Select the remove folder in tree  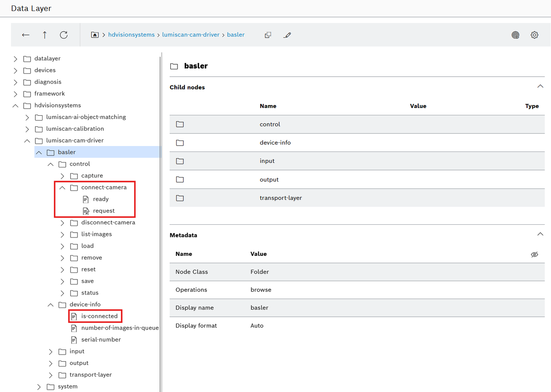(92, 258)
